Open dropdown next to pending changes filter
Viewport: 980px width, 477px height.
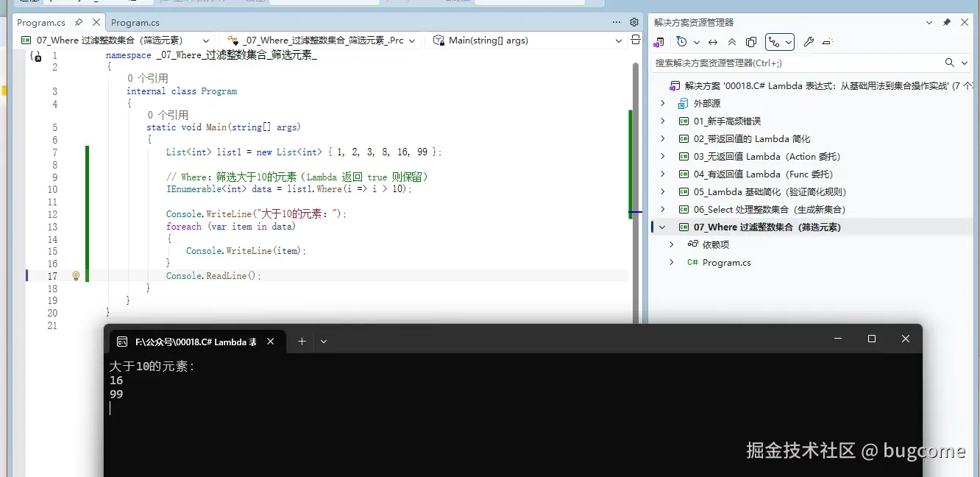tap(697, 43)
